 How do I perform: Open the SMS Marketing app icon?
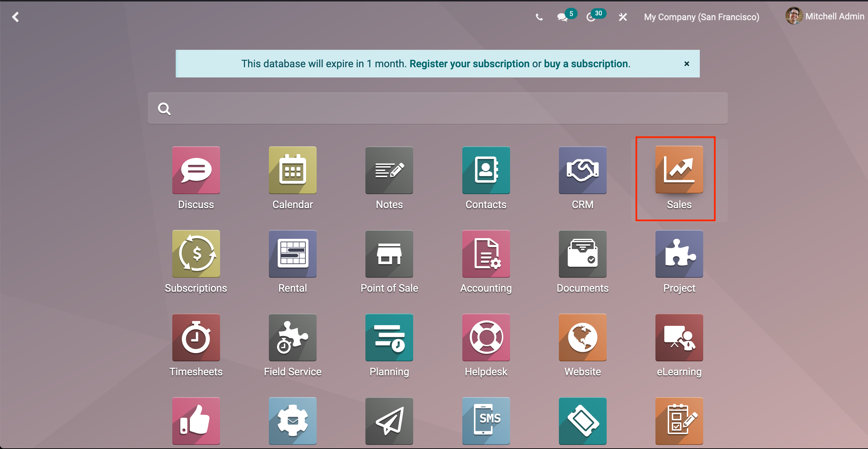486,421
